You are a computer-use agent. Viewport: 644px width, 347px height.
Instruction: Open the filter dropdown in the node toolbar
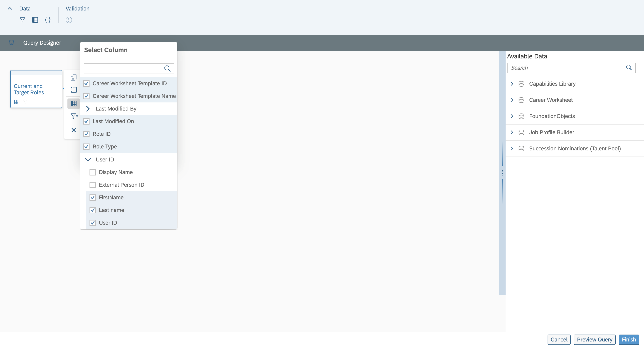pos(74,116)
